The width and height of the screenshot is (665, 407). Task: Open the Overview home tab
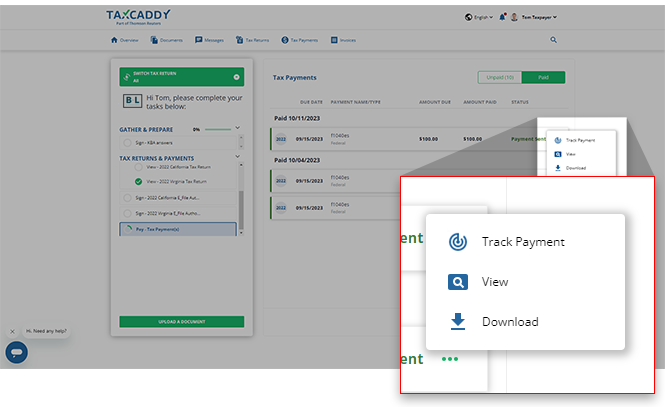(x=125, y=40)
